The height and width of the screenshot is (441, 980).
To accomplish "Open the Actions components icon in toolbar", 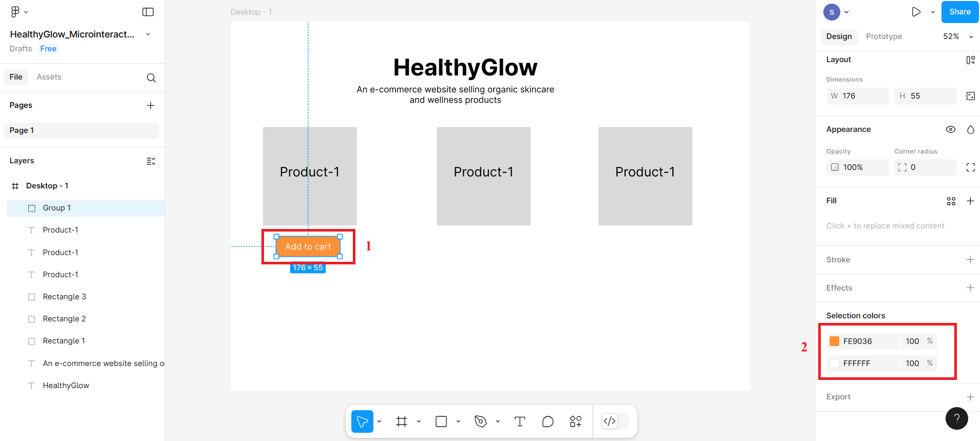I will pyautogui.click(x=576, y=421).
